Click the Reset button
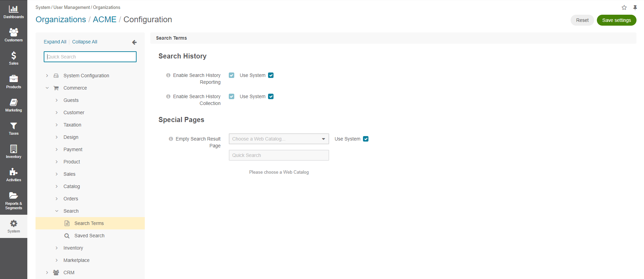 click(582, 20)
